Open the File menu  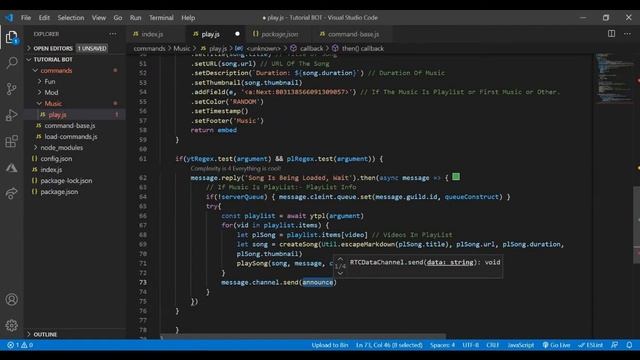26,18
